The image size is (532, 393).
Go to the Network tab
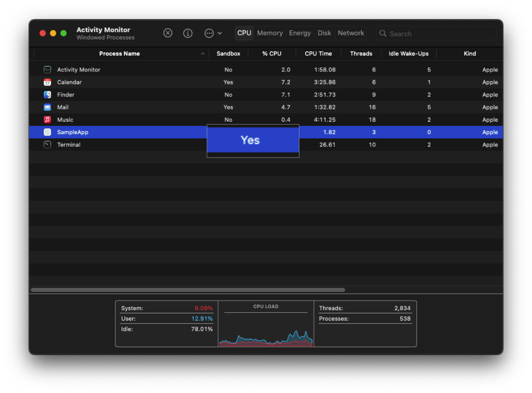[x=351, y=33]
